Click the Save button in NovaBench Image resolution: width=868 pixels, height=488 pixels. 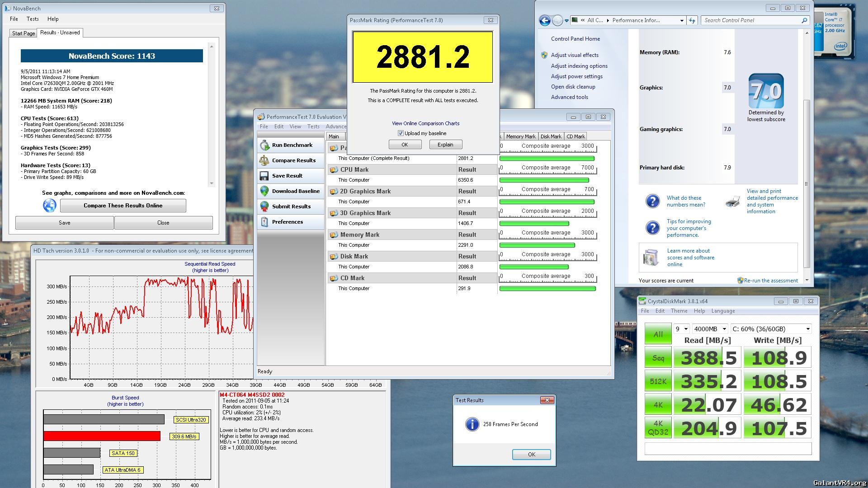click(65, 223)
